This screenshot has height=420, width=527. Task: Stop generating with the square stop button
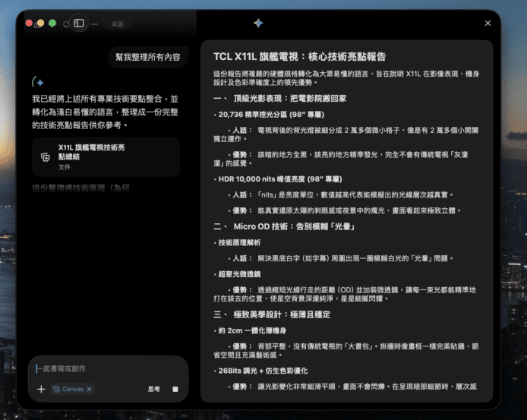(x=175, y=389)
